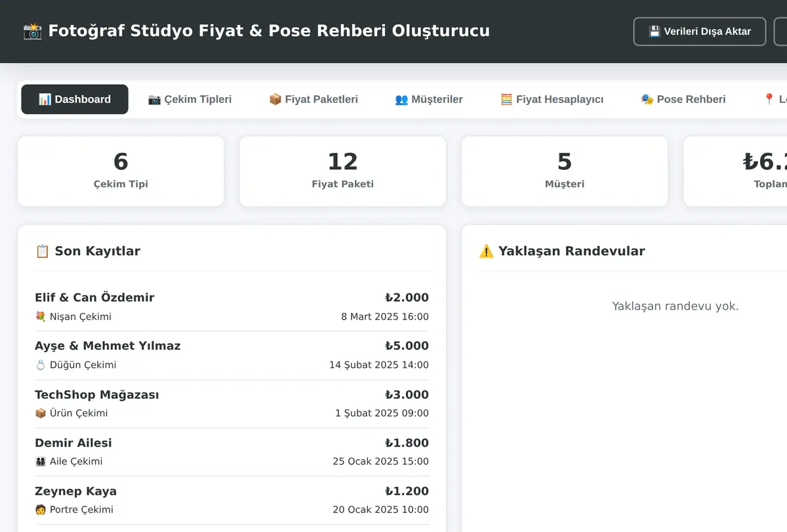Open the Dashboard tab
Image resolution: width=787 pixels, height=532 pixels.
pyautogui.click(x=75, y=100)
